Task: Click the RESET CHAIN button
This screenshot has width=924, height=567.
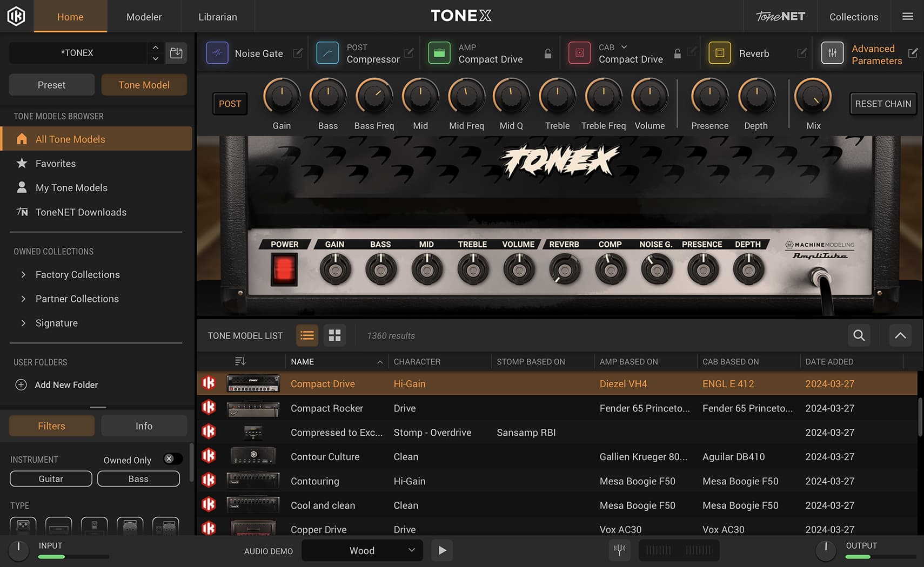Action: coord(883,103)
